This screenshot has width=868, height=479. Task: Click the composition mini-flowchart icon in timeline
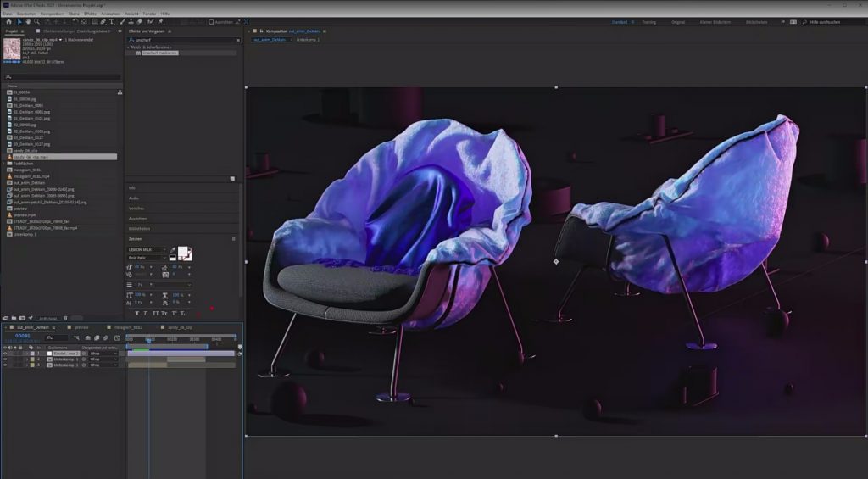tap(76, 337)
